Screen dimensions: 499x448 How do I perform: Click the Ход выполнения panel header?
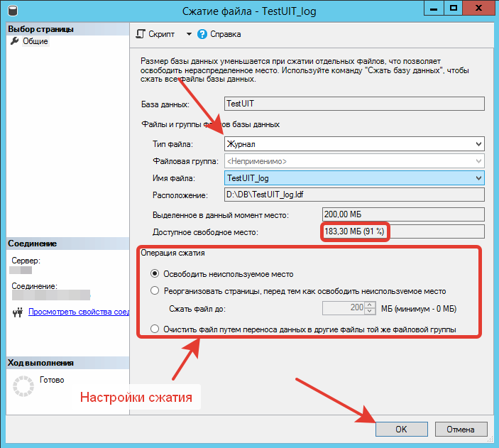(x=67, y=363)
